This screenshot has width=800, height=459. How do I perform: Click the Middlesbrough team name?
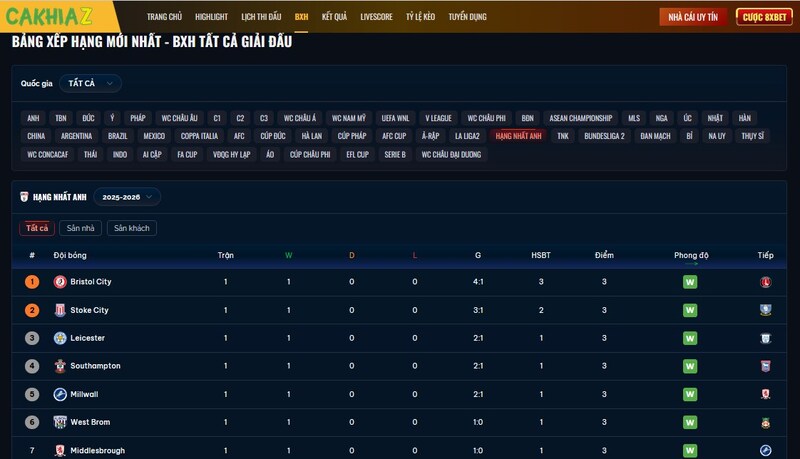click(97, 451)
